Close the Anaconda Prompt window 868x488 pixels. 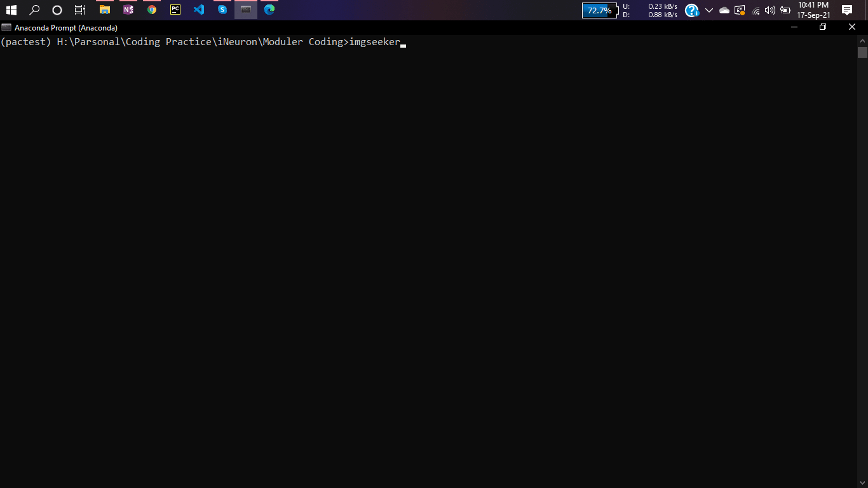click(x=852, y=27)
